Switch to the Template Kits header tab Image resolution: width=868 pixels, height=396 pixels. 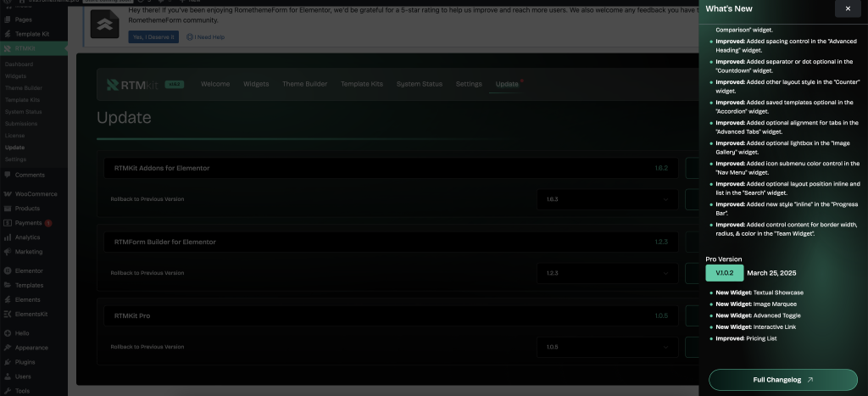coord(361,84)
